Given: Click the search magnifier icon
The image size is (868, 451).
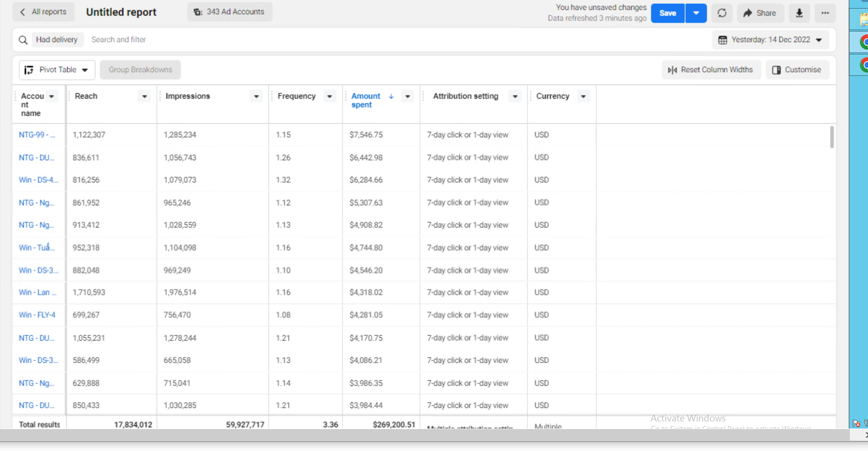Looking at the screenshot, I should point(23,40).
